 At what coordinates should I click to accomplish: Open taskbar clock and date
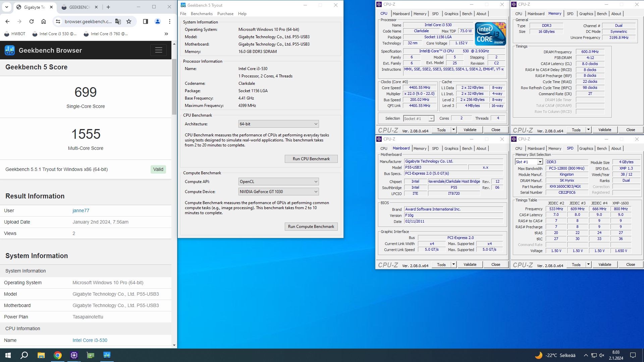(616, 355)
